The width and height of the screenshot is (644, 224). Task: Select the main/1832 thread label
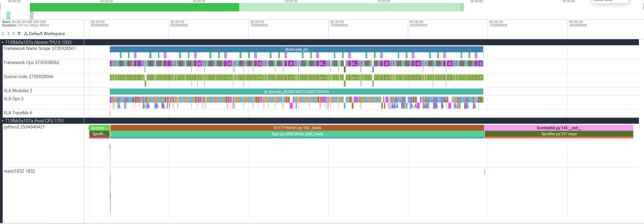[x=19, y=171]
